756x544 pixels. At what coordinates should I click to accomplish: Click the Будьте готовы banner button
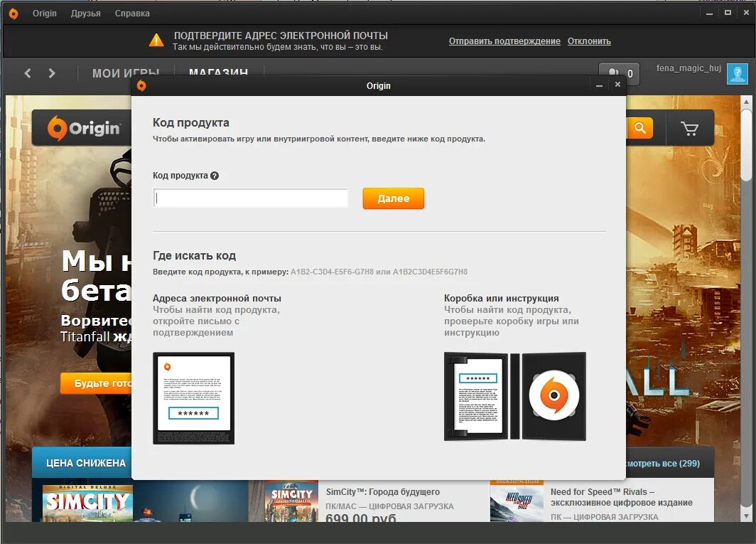pyautogui.click(x=96, y=383)
